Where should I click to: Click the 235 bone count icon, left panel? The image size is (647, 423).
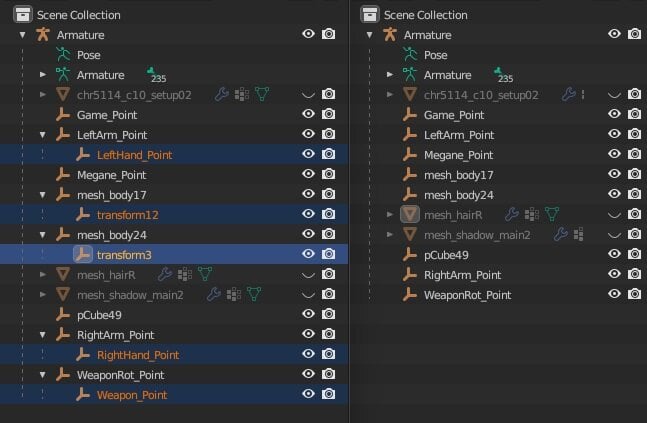(156, 76)
